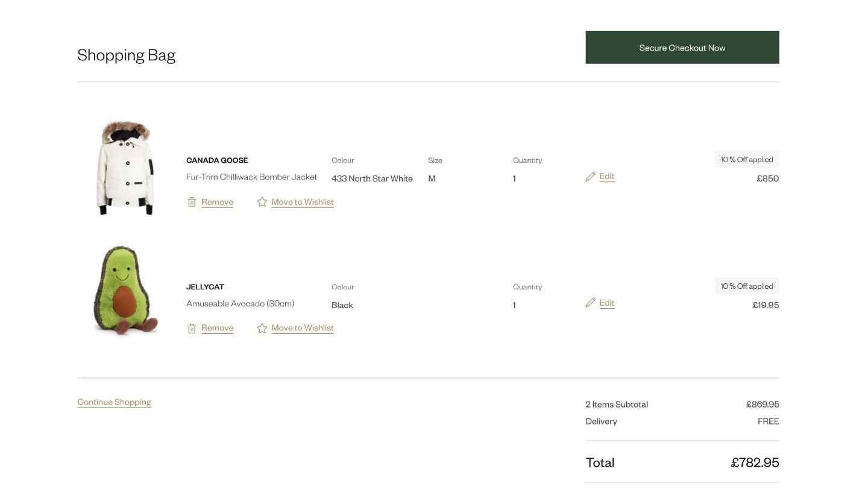This screenshot has width=868, height=492.
Task: Click pencil icon for Canada Goose jacket
Action: tap(590, 177)
